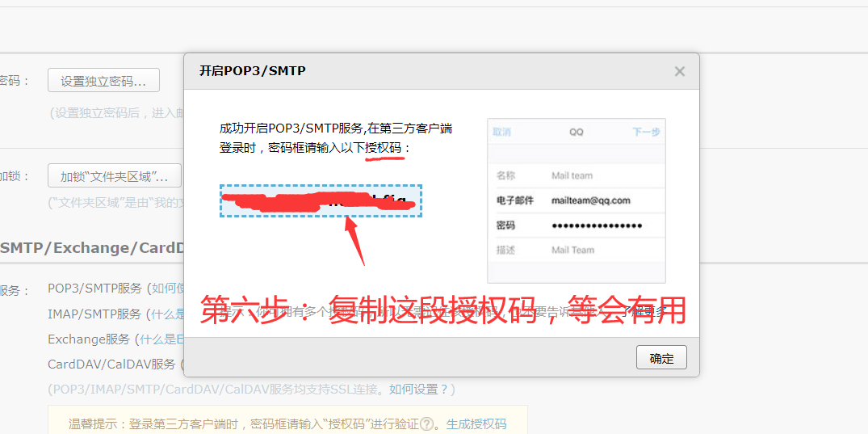Click the 加锁"文件夹区域" button
Viewport: 868px width, 434px height.
115,177
